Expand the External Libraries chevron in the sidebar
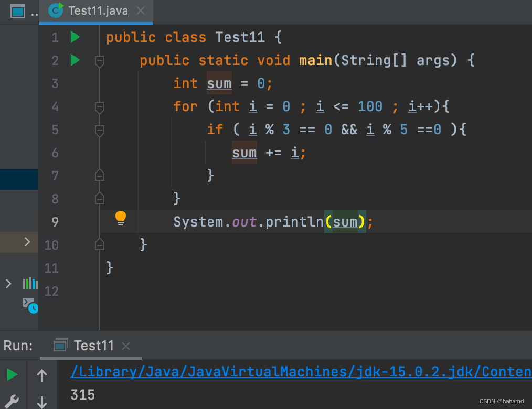 pyautogui.click(x=8, y=284)
